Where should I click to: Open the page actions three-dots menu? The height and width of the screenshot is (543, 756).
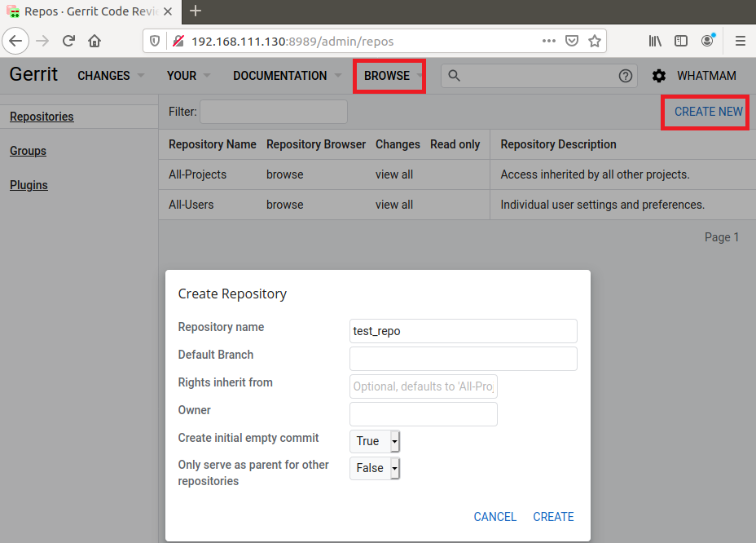point(549,41)
